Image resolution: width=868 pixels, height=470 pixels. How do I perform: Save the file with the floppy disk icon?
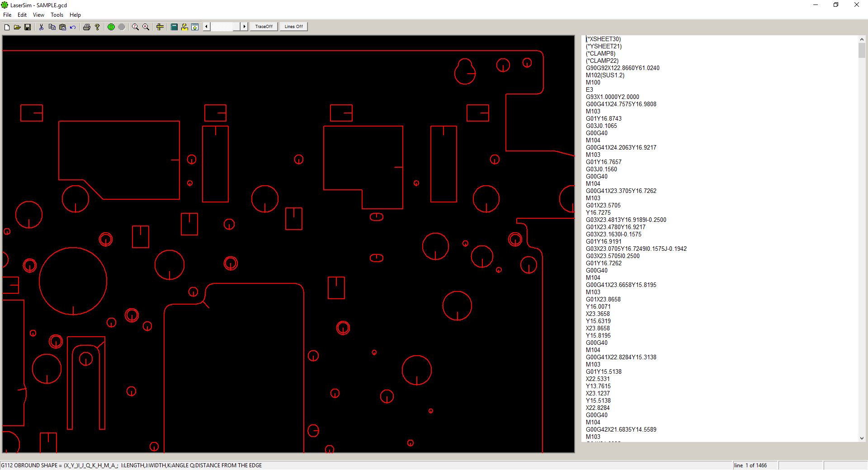coord(28,27)
